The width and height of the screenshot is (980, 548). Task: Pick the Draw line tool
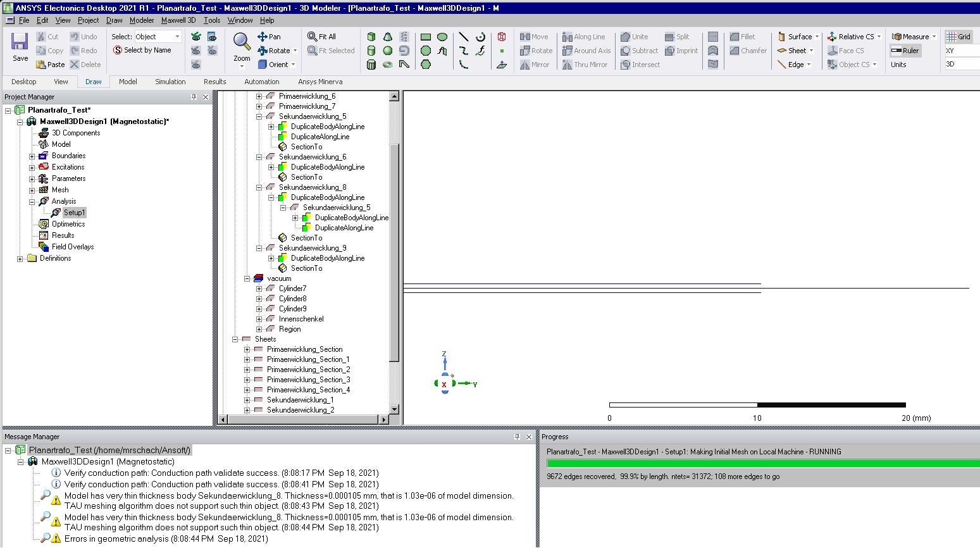tap(464, 37)
